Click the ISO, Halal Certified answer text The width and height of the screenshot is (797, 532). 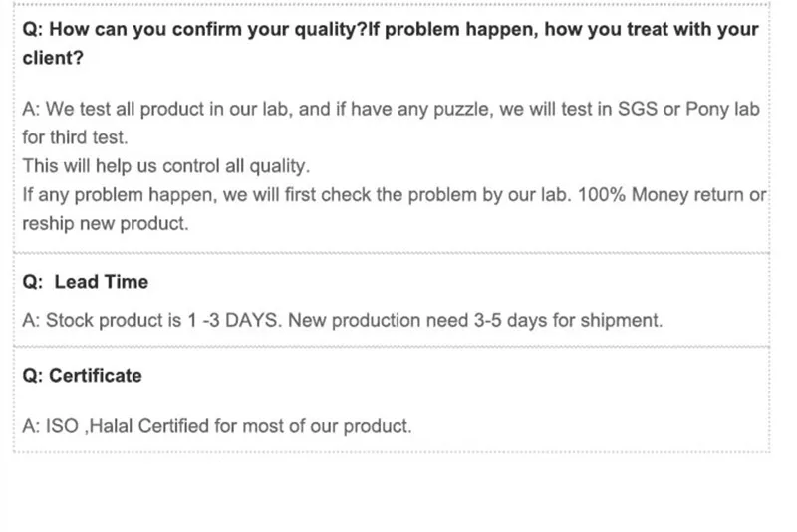tap(217, 426)
